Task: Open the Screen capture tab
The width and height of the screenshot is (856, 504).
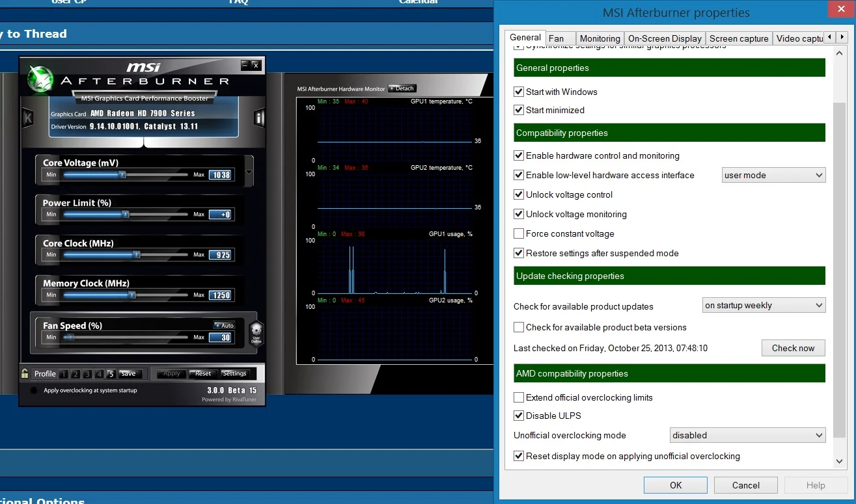Action: 739,38
